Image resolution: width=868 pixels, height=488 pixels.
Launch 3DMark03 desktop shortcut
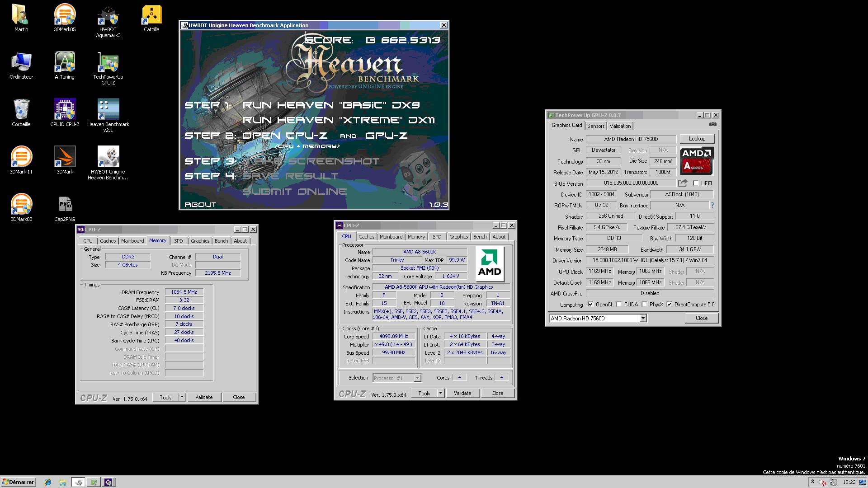pos(21,208)
